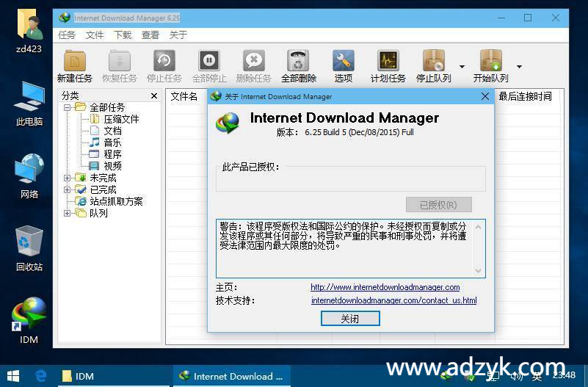Image resolution: width=588 pixels, height=387 pixels.
Task: Open the 任务 menu
Action: coord(67,35)
